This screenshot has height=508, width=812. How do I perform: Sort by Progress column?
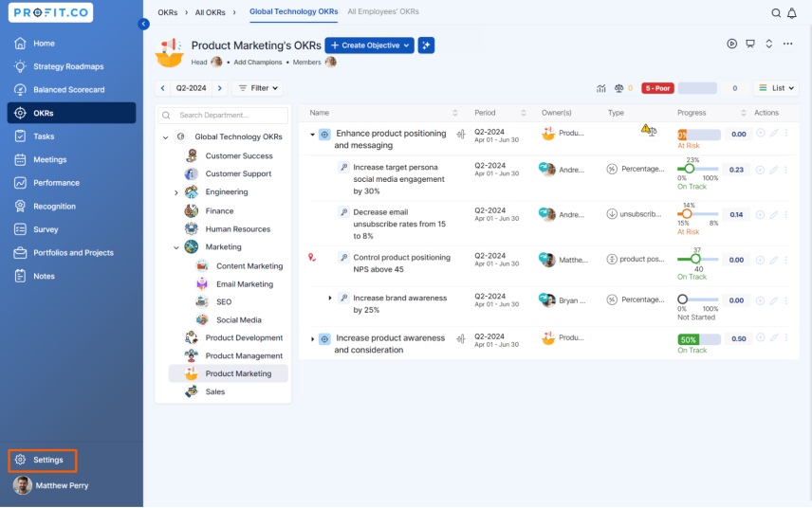pyautogui.click(x=744, y=113)
